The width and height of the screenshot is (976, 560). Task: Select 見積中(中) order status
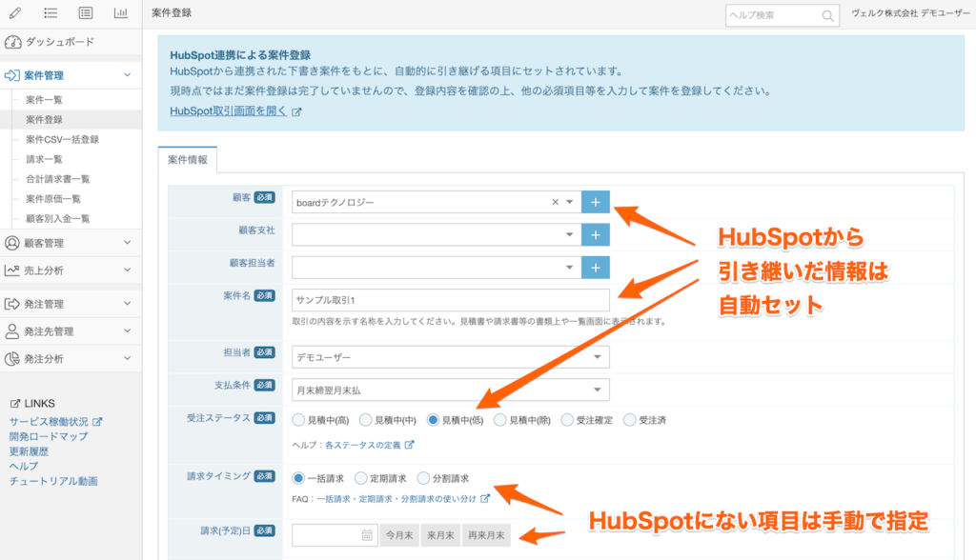click(x=365, y=420)
